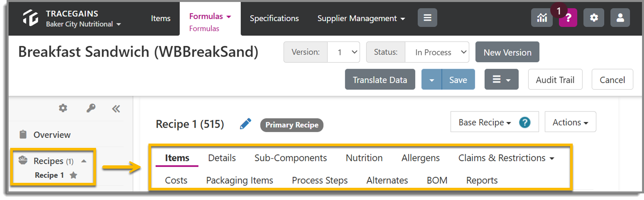Open the pink help question mark
644x200 pixels.
pos(568,18)
